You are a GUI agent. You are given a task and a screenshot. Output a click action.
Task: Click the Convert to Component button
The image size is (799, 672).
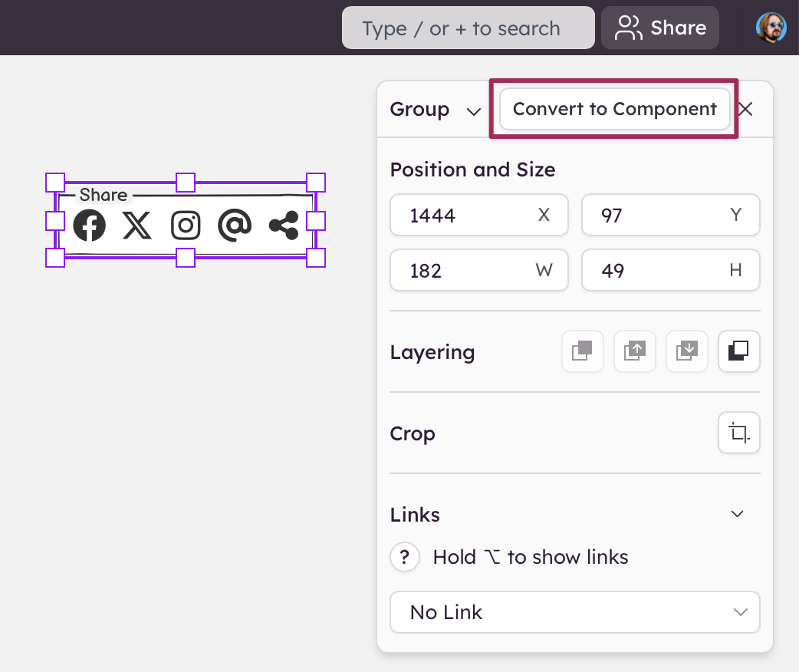tap(614, 109)
